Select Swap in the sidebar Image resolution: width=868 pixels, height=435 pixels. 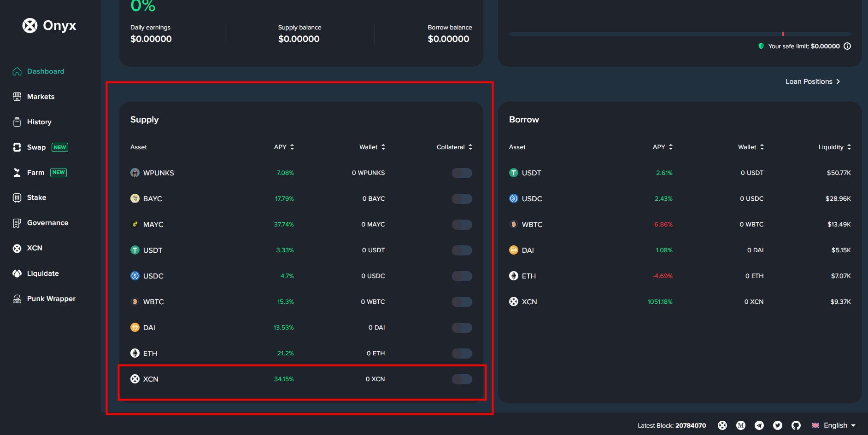point(41,147)
